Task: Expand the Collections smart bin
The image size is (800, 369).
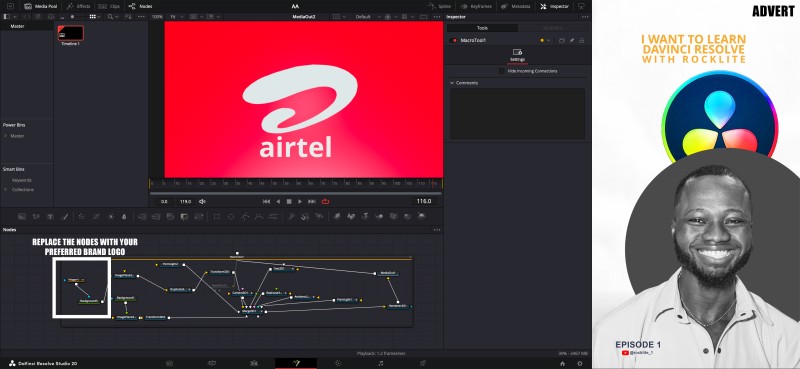Action: click(5, 189)
